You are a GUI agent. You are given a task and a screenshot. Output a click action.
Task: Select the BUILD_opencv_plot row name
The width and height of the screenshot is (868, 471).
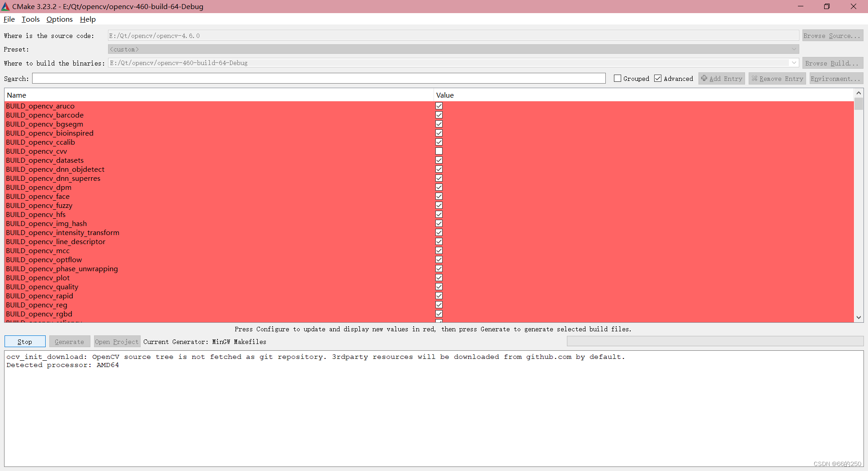(38, 278)
